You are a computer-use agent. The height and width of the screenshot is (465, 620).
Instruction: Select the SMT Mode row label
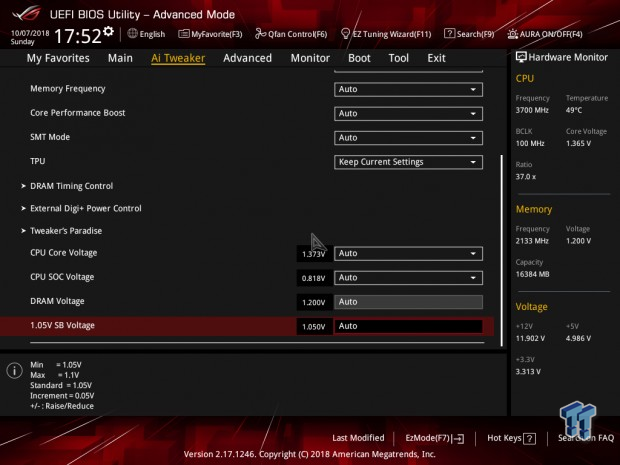point(50,137)
